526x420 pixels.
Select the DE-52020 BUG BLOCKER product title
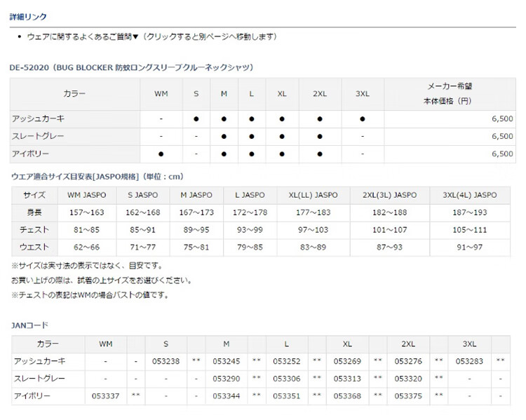coord(131,67)
